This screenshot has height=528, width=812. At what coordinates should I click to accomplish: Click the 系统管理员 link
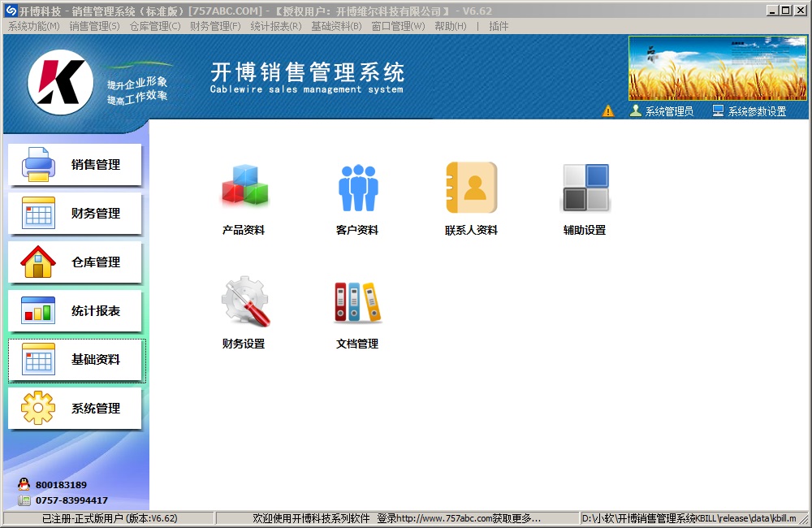point(669,111)
